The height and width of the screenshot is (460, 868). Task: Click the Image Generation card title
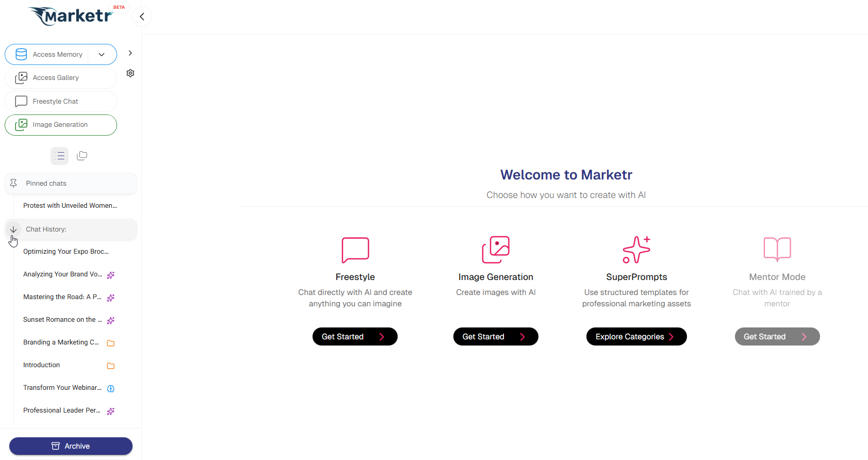tap(496, 277)
